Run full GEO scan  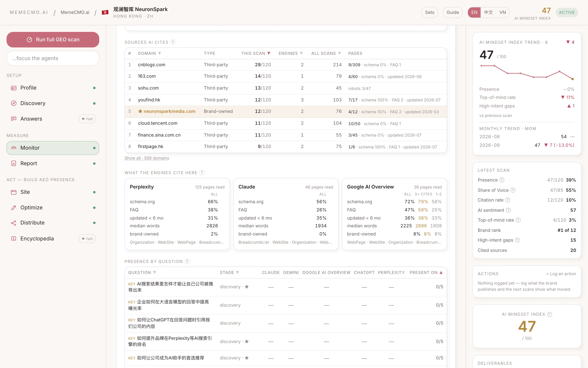pos(53,40)
